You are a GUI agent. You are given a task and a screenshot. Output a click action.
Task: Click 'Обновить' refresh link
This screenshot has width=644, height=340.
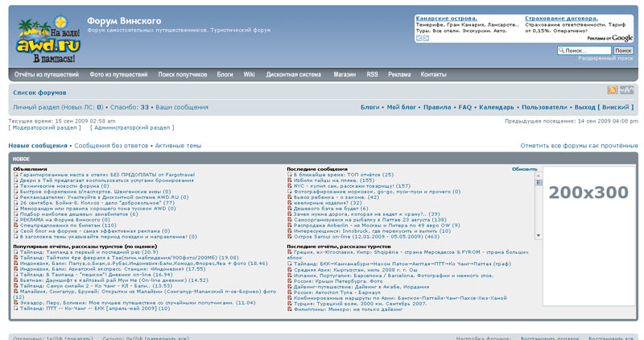coord(525,169)
